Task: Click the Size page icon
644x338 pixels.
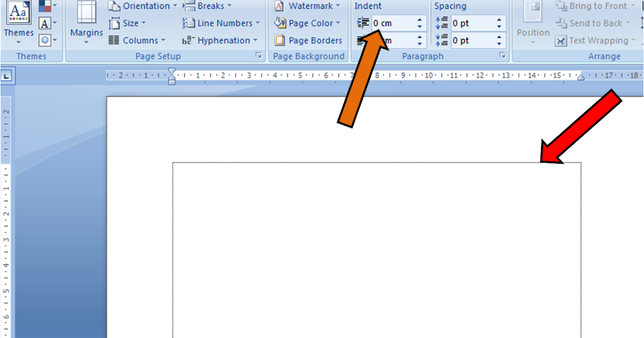Action: tap(114, 24)
